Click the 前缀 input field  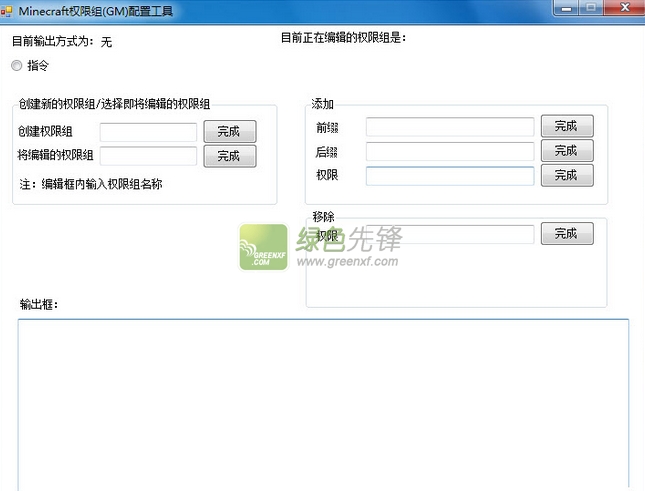tap(450, 127)
